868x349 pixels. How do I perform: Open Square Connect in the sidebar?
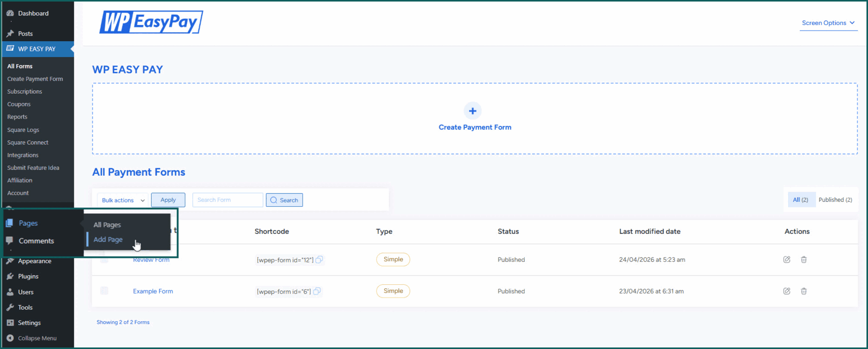28,143
